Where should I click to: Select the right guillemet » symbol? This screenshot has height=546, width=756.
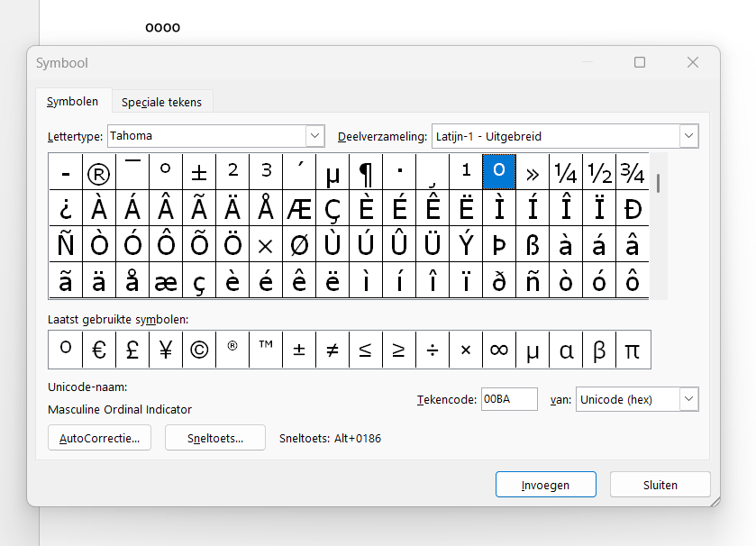[x=533, y=172]
